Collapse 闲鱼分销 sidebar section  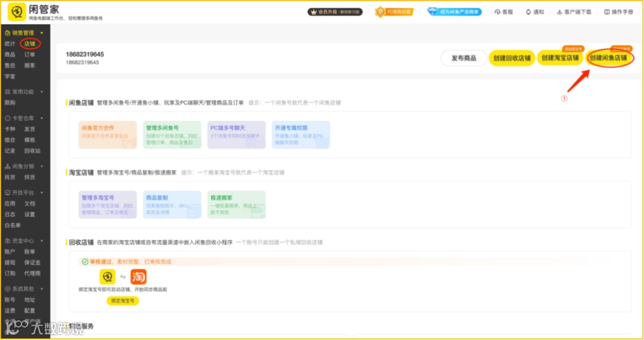click(x=42, y=167)
